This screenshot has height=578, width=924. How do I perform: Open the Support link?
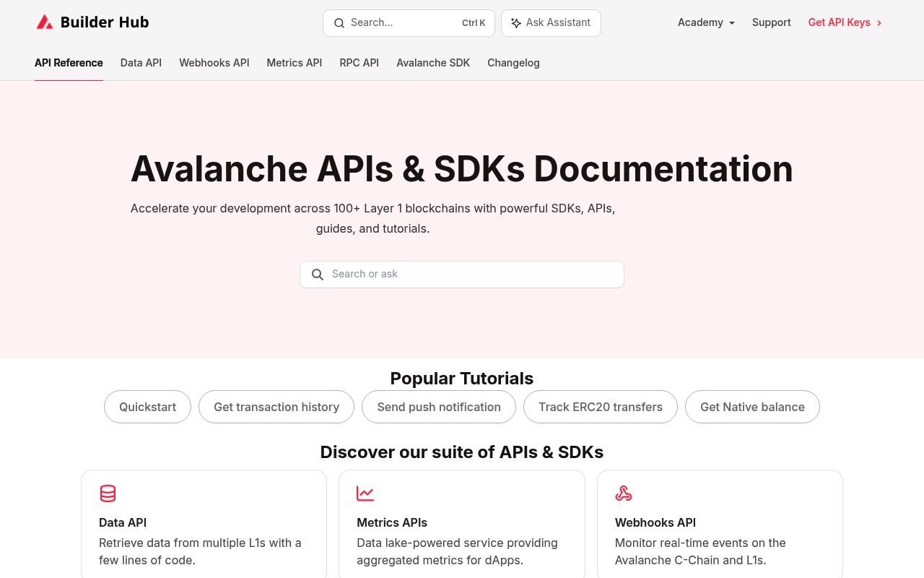tap(772, 22)
